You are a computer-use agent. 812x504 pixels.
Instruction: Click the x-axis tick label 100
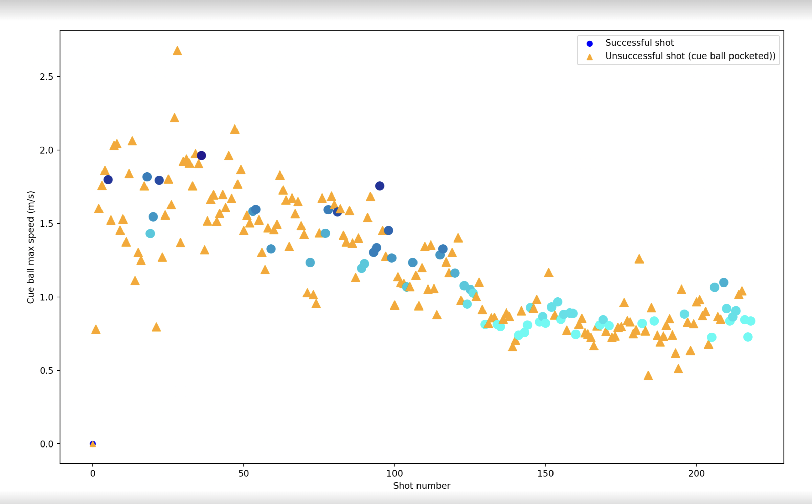[x=394, y=473]
